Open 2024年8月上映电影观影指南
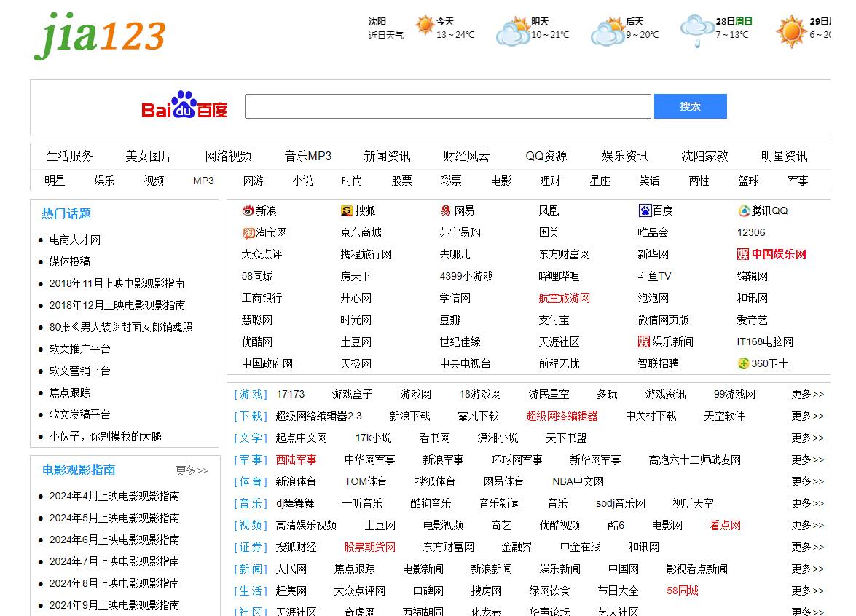The image size is (856, 616). [114, 583]
